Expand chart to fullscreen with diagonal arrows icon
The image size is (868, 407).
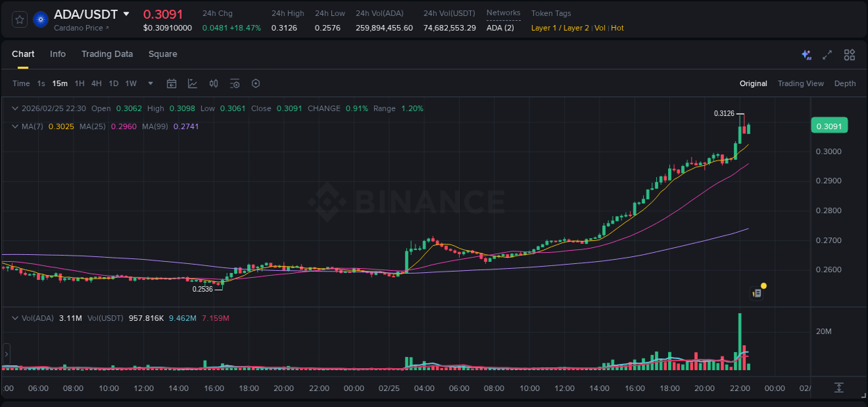click(826, 54)
